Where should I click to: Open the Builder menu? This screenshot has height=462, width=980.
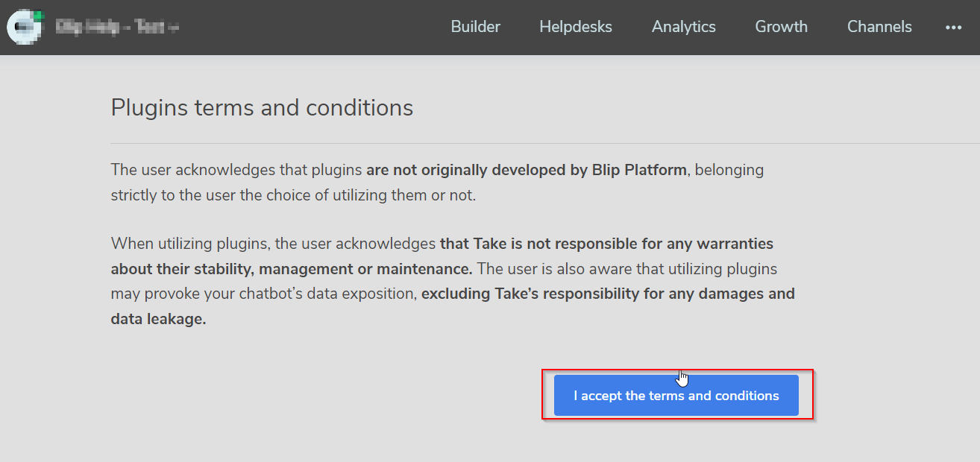[475, 27]
